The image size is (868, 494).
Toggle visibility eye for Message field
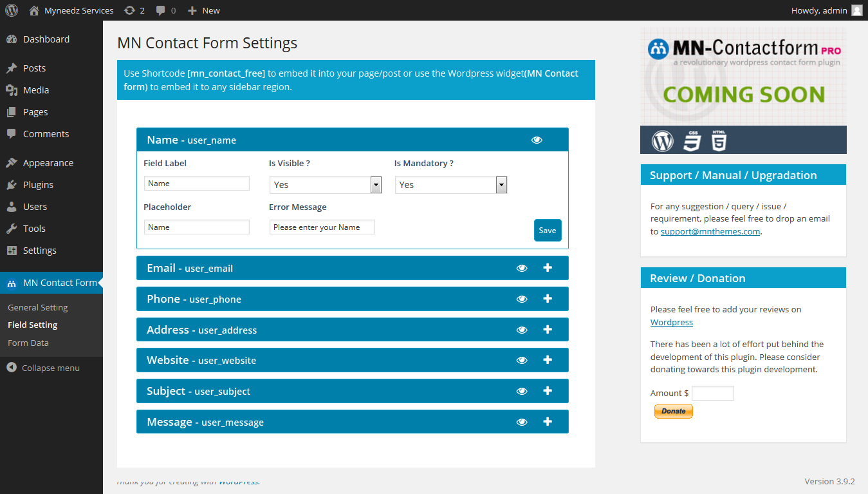[522, 422]
